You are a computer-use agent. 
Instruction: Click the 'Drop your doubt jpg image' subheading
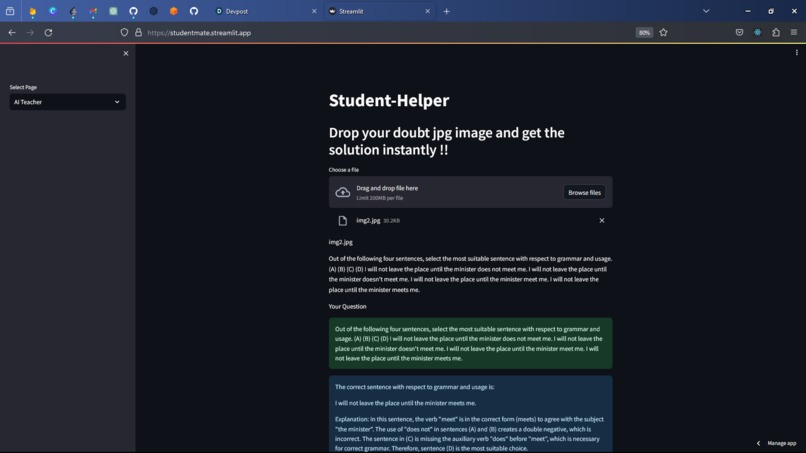pyautogui.click(x=447, y=141)
